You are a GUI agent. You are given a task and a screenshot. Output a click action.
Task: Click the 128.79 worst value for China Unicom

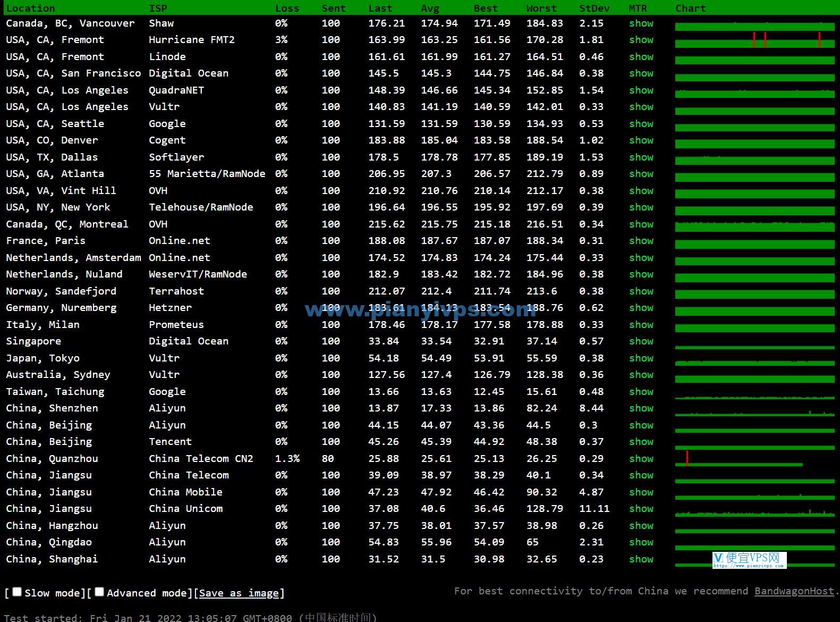tap(545, 509)
